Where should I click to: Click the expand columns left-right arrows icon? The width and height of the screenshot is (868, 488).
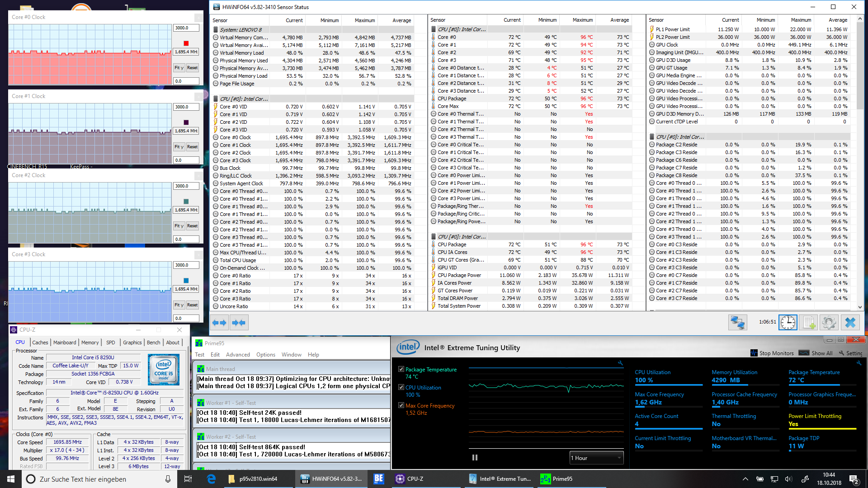click(219, 323)
